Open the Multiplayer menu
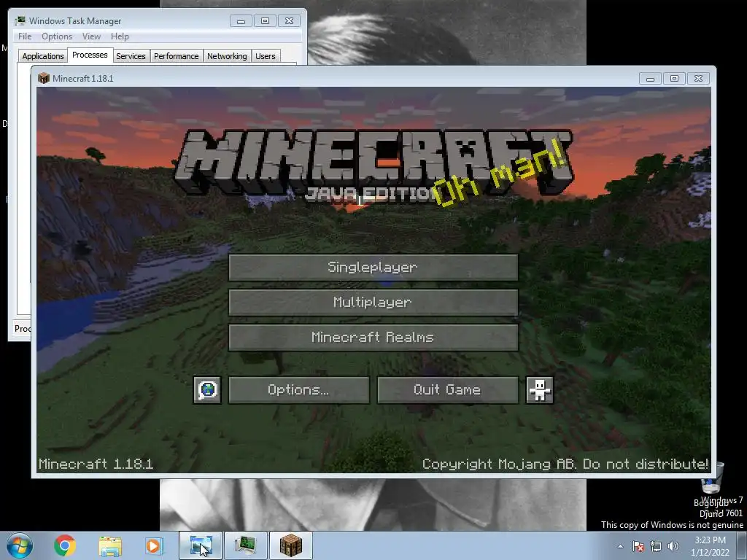This screenshot has width=747, height=560. click(x=373, y=303)
